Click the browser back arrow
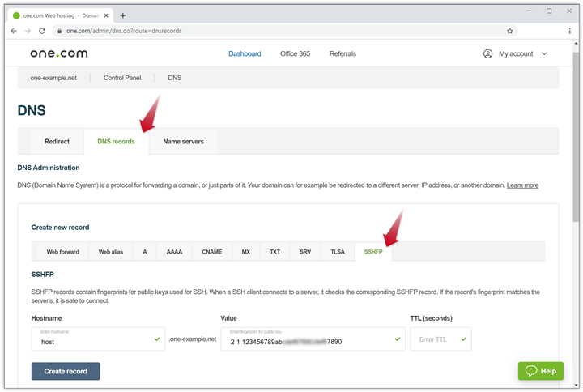The image size is (583, 392). (x=14, y=31)
